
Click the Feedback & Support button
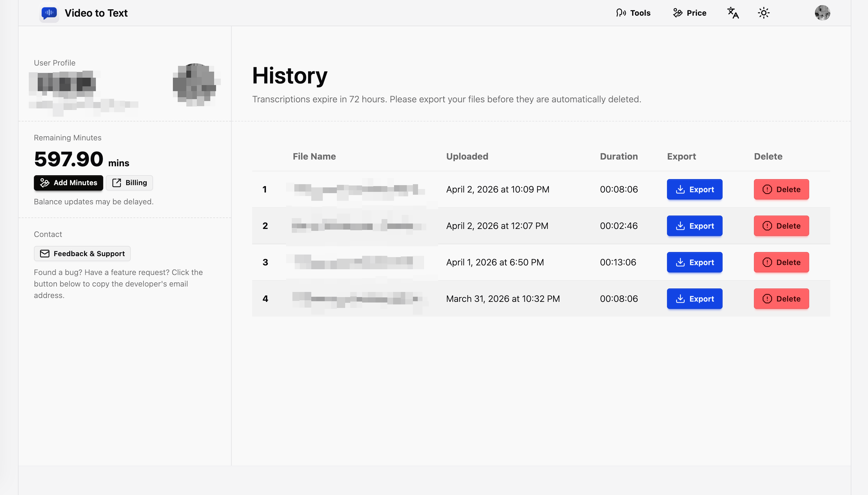82,254
